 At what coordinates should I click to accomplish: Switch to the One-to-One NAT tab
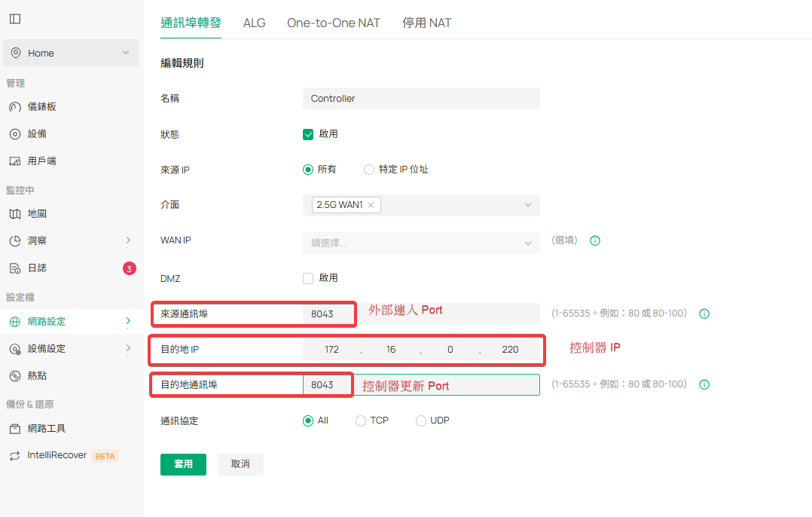tap(333, 23)
